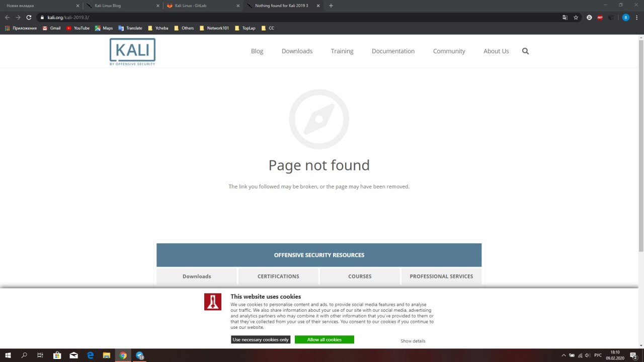Open the About Us nav menu item
Screen dimensions: 644x362
pos(496,51)
